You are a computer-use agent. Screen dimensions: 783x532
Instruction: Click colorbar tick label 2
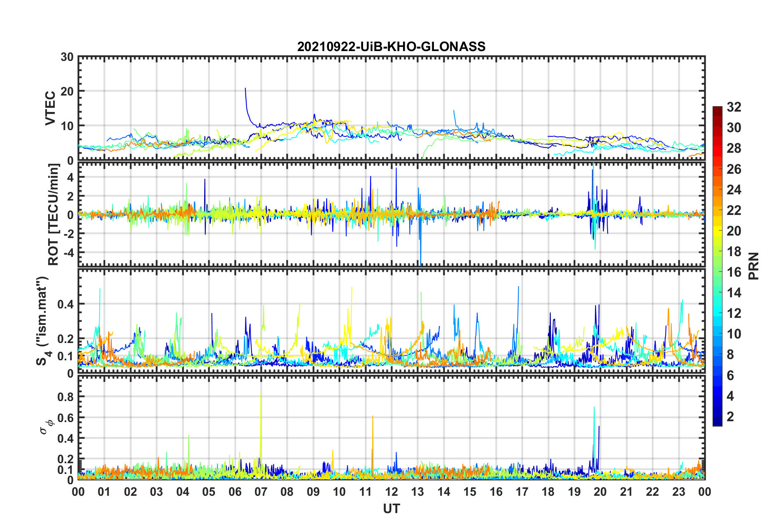730,417
